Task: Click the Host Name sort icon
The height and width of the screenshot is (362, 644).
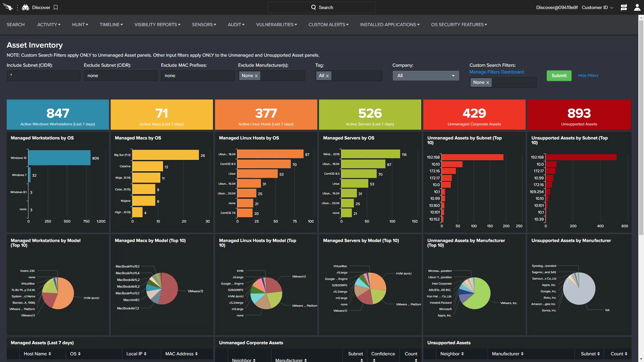Action: (x=49, y=354)
